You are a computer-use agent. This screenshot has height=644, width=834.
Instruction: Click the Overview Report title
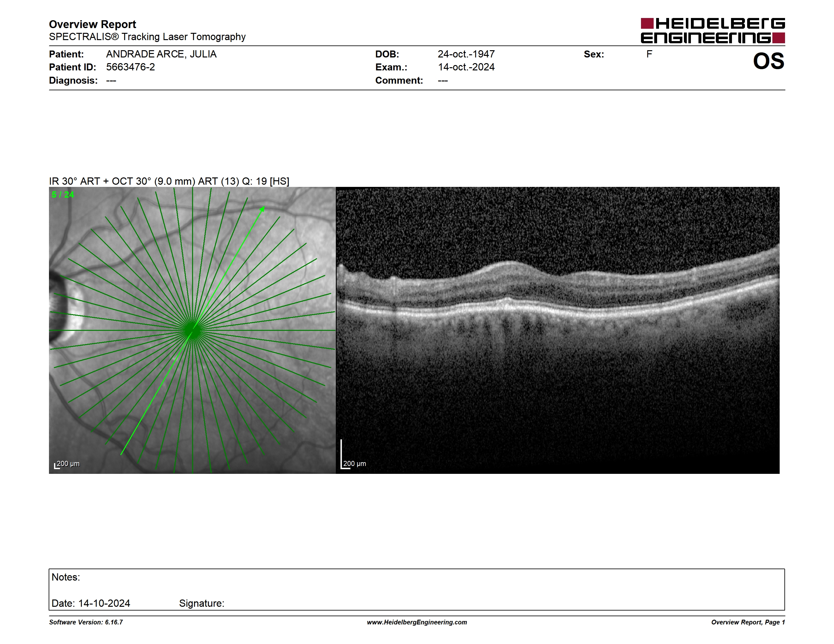point(93,24)
